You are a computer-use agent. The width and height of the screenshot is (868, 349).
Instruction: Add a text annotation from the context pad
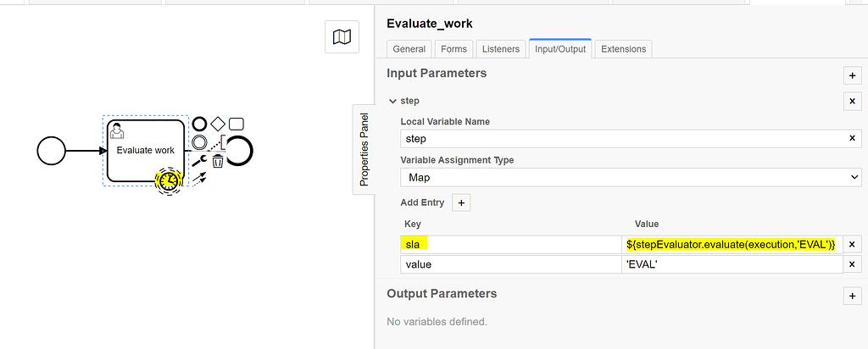(x=220, y=142)
